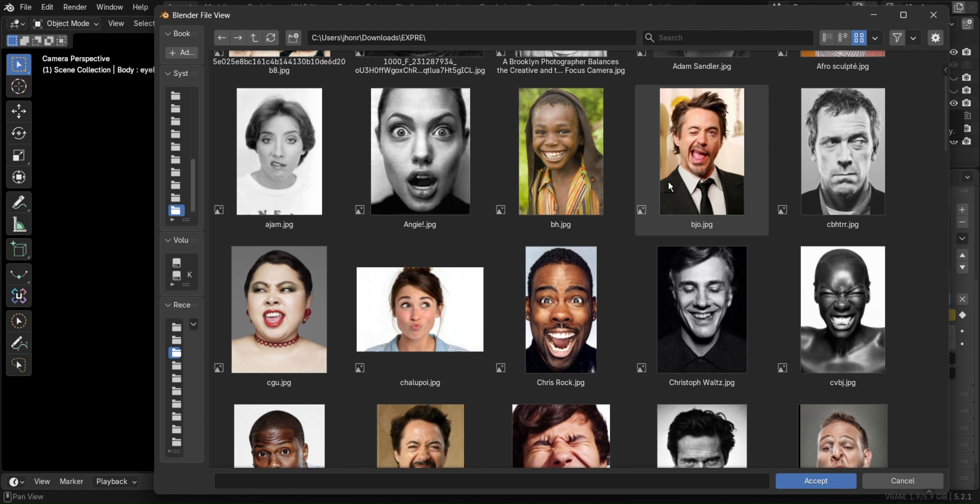Add a bookmark with Add button
This screenshot has width=980, height=504.
(x=182, y=53)
